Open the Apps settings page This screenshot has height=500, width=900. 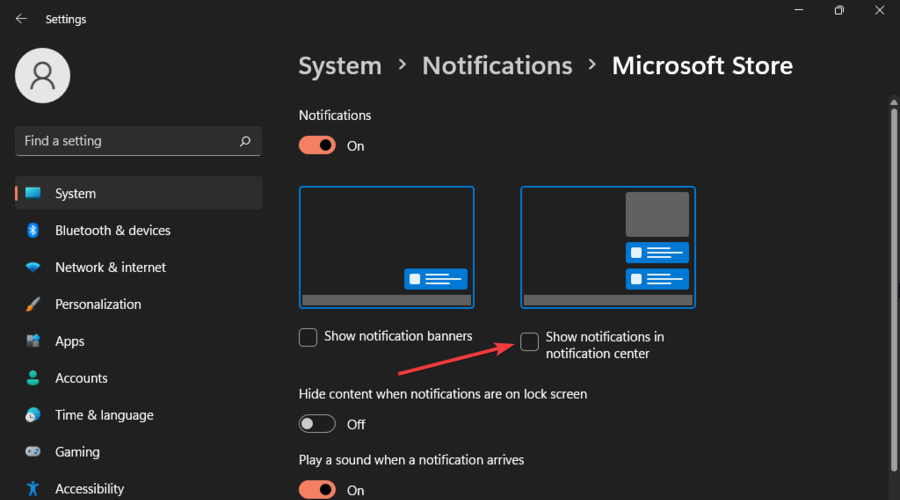[70, 342]
